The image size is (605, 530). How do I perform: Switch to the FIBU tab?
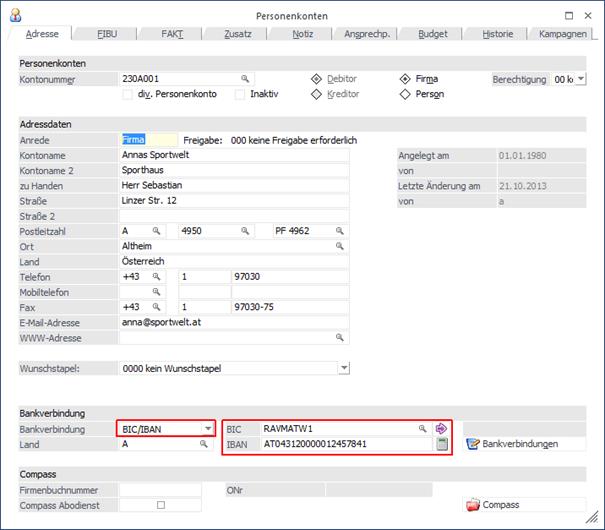[107, 34]
